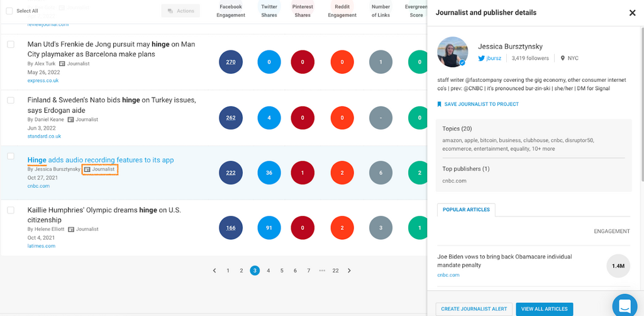
Task: Click View All Articles button
Action: (545, 309)
